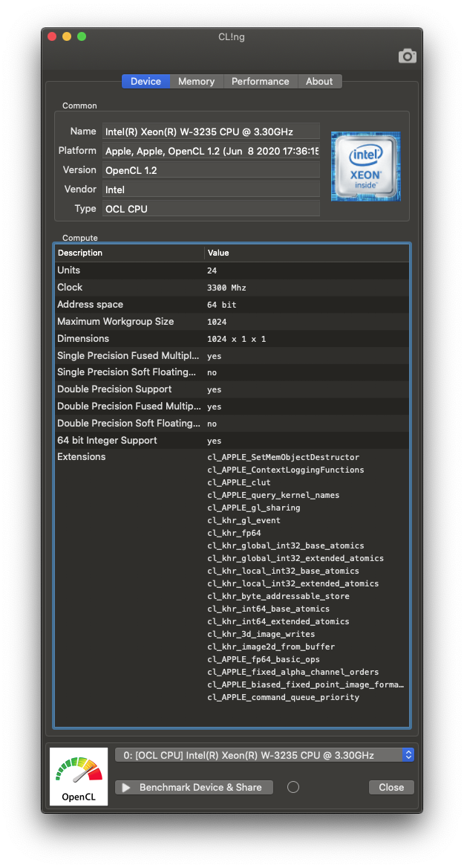Image resolution: width=464 pixels, height=868 pixels.
Task: Click cl_khr_global_int32_extended_atomics extension
Action: (x=295, y=559)
